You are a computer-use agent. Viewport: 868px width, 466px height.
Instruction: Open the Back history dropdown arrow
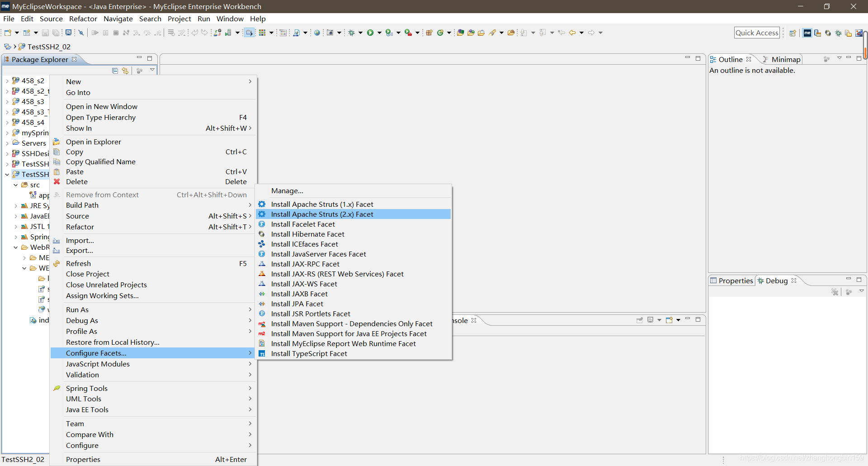[581, 33]
